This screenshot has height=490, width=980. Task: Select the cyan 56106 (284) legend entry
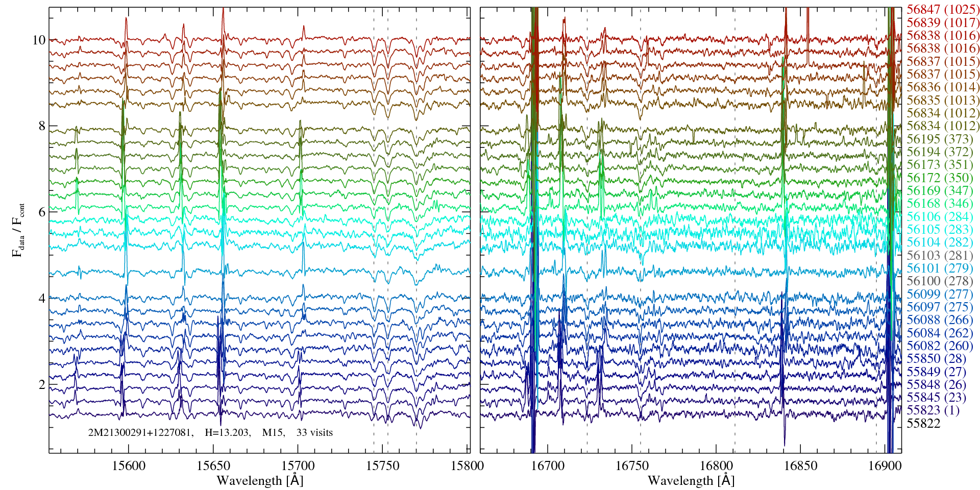pos(939,216)
